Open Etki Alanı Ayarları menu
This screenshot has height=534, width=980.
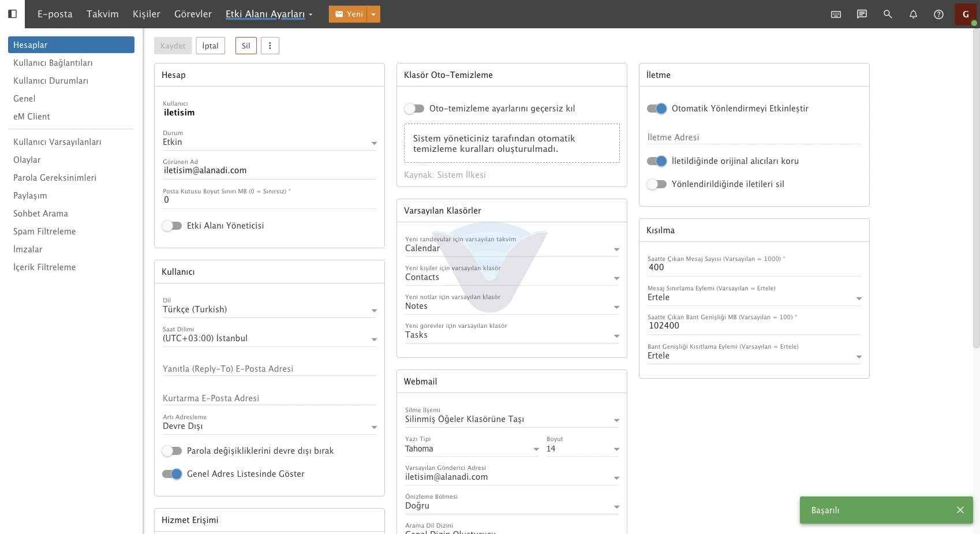pyautogui.click(x=269, y=14)
